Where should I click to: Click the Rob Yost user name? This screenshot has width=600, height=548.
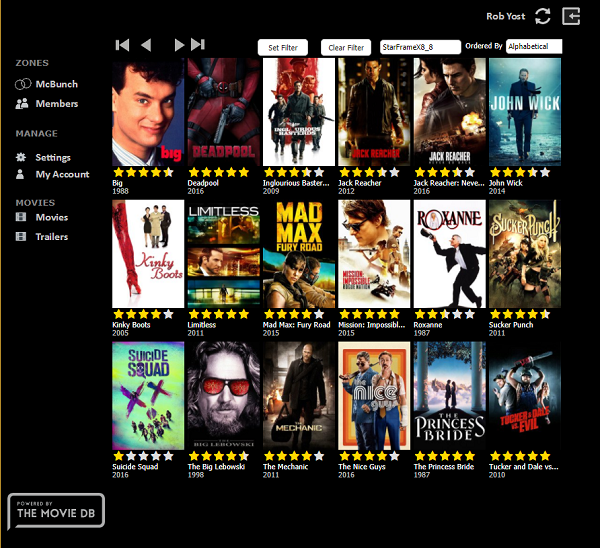coord(505,16)
